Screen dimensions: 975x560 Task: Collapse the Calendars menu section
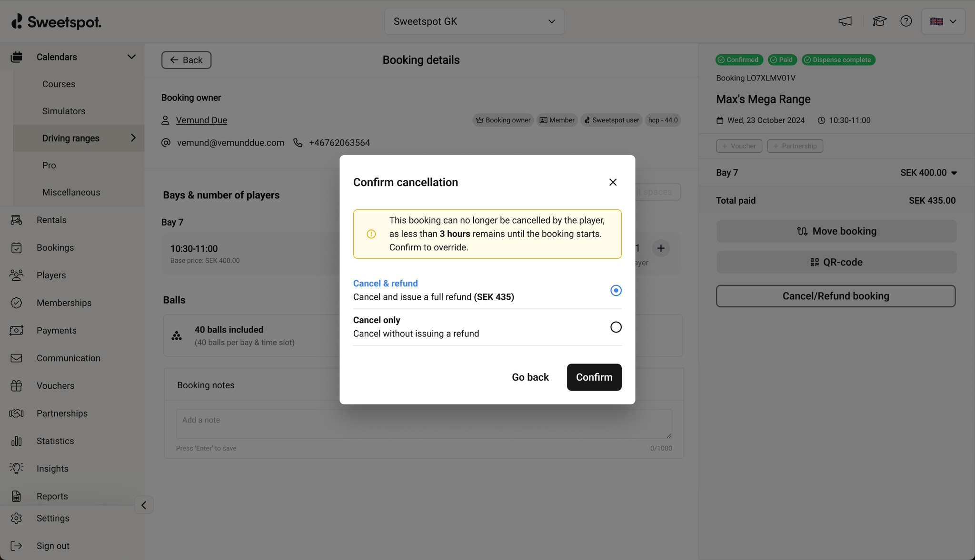[131, 57]
